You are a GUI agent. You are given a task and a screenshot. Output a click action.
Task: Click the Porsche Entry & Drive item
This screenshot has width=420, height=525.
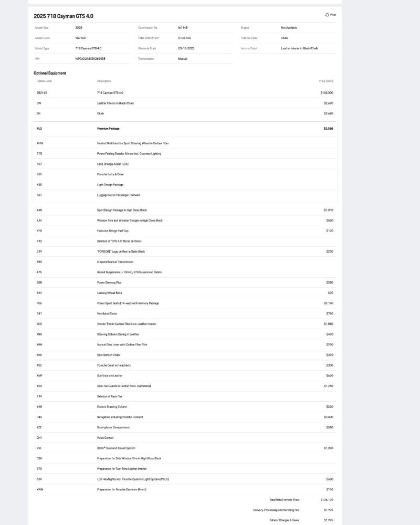(110, 174)
